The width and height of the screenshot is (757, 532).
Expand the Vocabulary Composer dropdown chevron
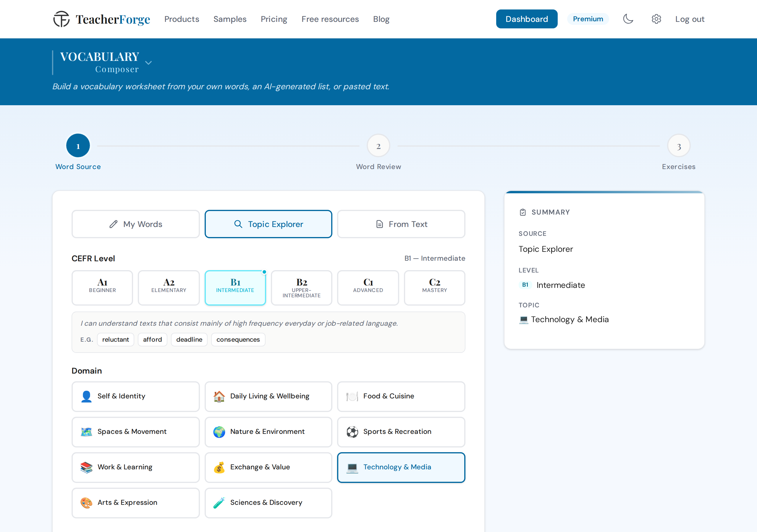pos(149,63)
